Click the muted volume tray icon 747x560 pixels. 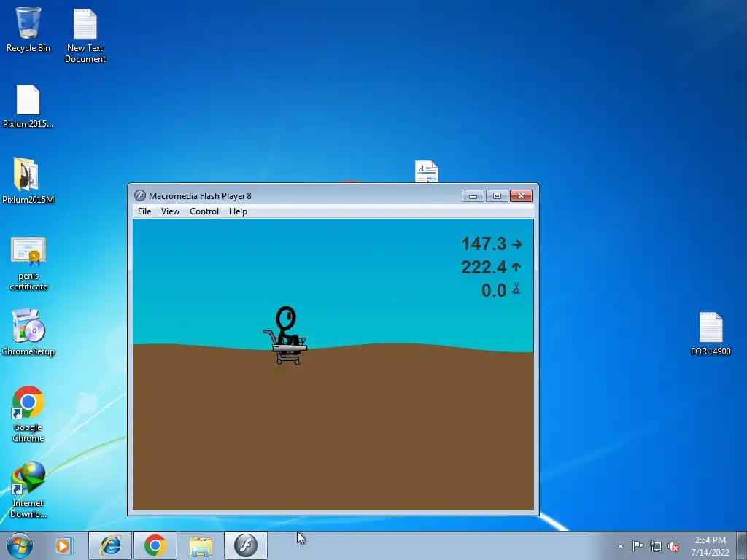[673, 546]
